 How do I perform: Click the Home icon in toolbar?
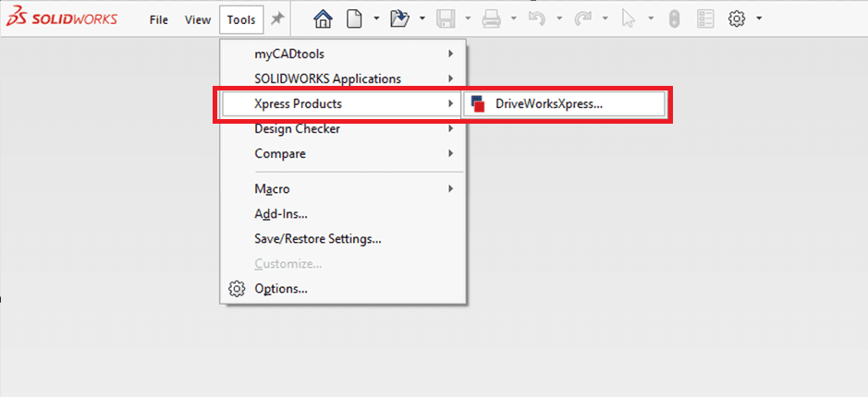(323, 18)
